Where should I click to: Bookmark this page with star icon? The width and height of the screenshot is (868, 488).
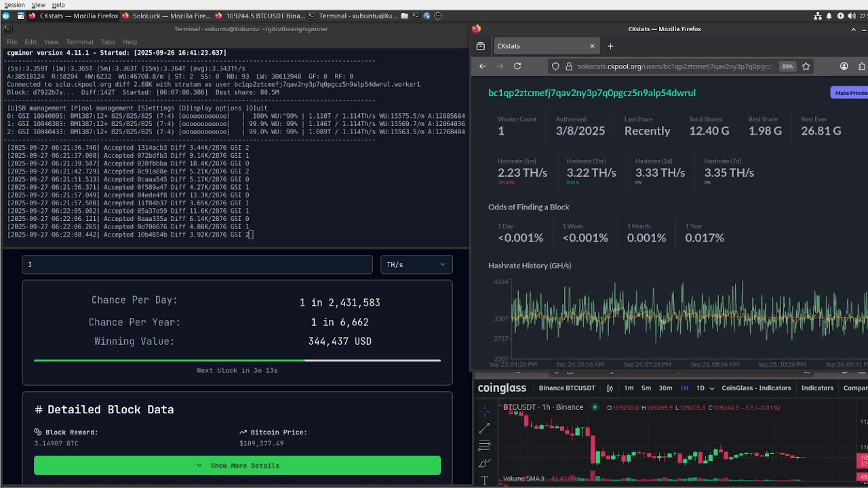[806, 66]
